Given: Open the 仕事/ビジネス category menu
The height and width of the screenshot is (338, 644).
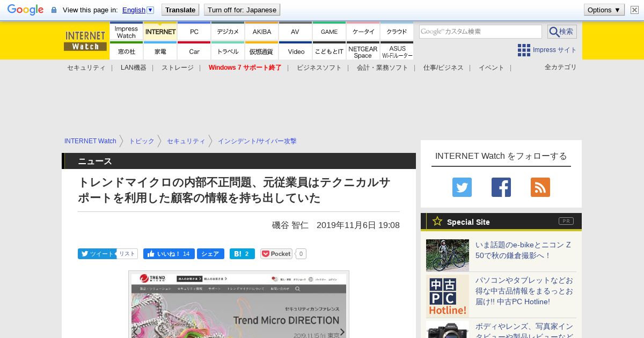Looking at the screenshot, I should pyautogui.click(x=443, y=68).
